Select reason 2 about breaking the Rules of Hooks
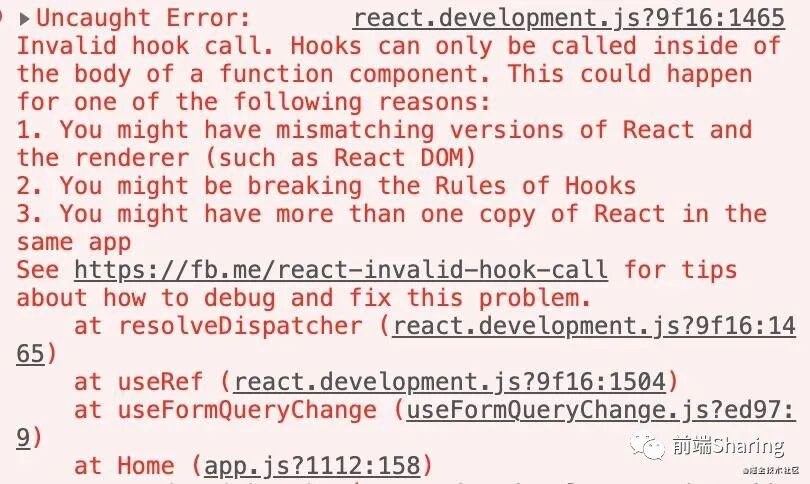The height and width of the screenshot is (484, 810). [326, 186]
